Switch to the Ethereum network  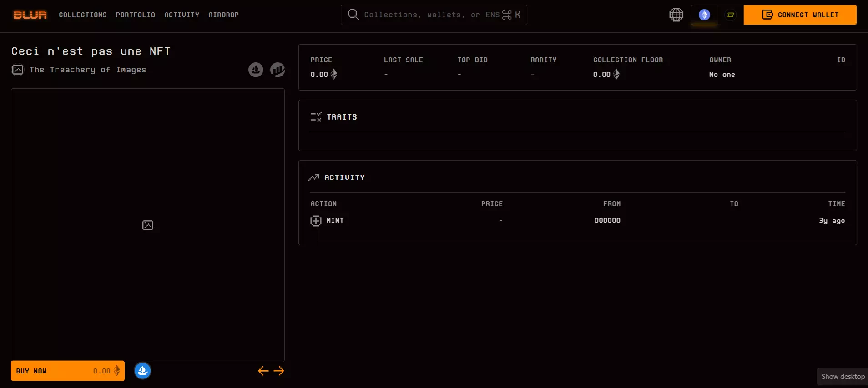click(704, 15)
